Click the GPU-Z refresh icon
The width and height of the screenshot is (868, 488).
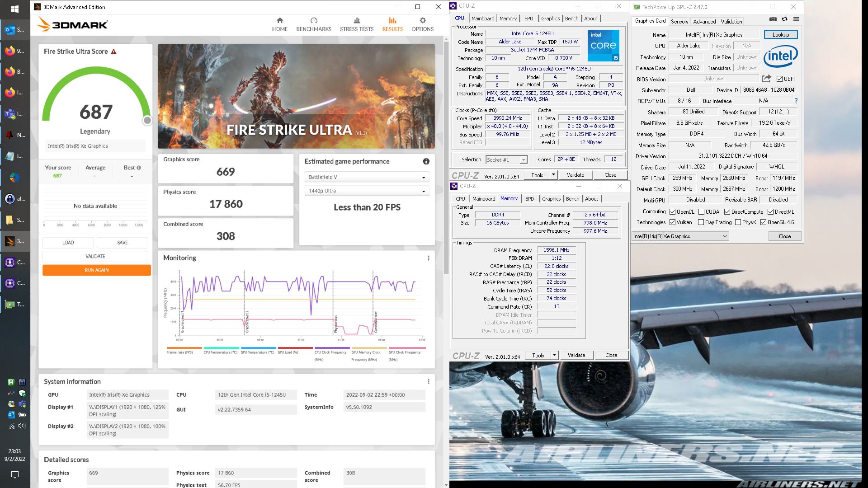(784, 19)
